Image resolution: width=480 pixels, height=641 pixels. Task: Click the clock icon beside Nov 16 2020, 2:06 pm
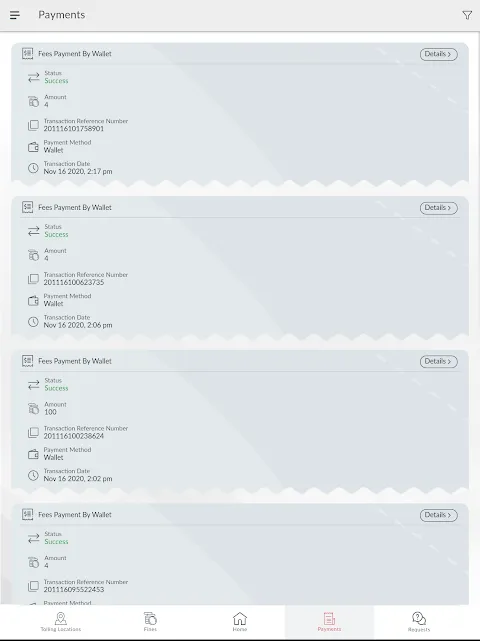coord(33,322)
